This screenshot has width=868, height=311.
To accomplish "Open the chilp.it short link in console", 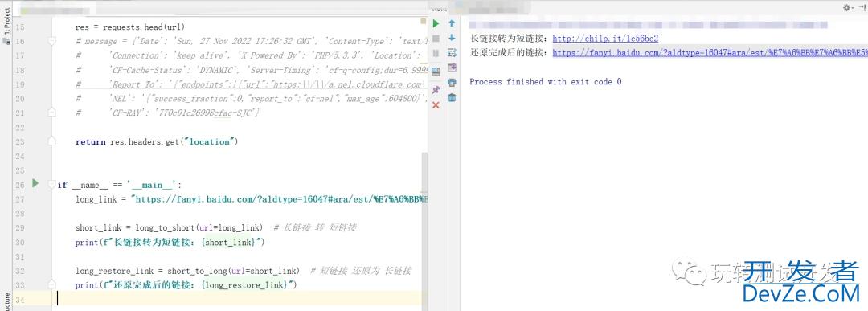I will point(605,39).
